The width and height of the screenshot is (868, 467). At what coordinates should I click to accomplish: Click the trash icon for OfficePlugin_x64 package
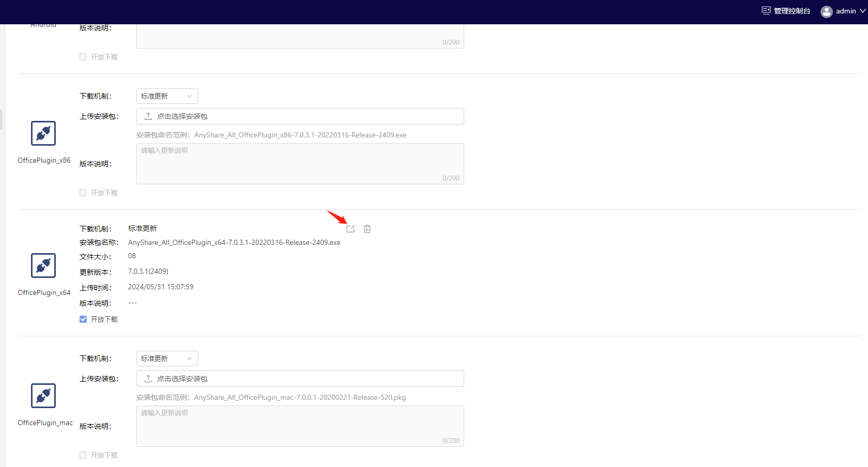coord(367,229)
